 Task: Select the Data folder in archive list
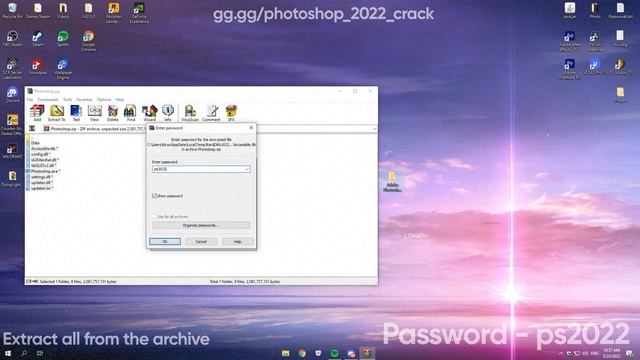click(x=35, y=143)
